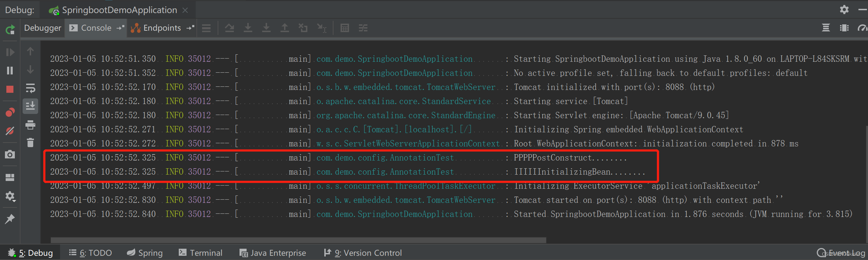Step out icon in debug toolbar
This screenshot has height=260, width=868.
(x=285, y=28)
